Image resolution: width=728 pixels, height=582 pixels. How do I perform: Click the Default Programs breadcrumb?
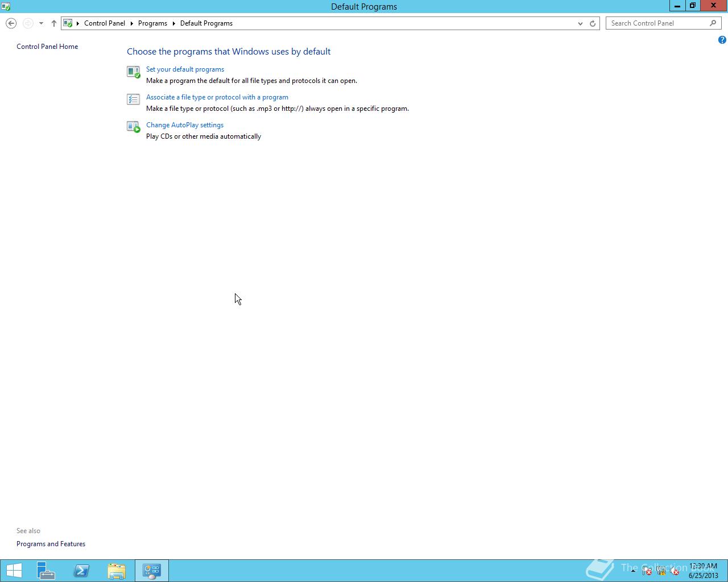pos(206,23)
